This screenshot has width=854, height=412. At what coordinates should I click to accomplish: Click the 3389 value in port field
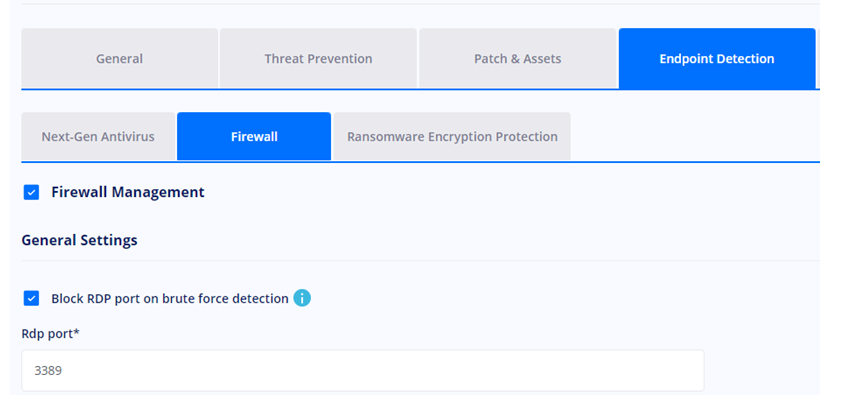pos(48,371)
